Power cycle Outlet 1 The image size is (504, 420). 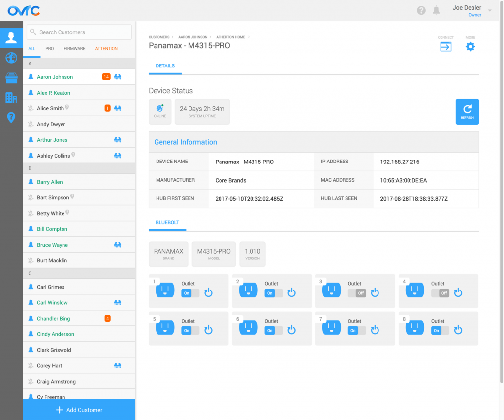208,292
